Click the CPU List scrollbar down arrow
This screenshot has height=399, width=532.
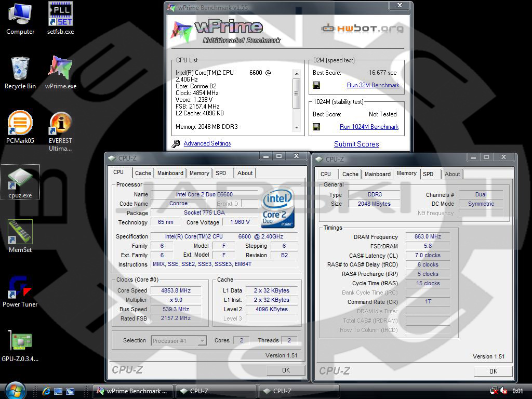pos(297,128)
